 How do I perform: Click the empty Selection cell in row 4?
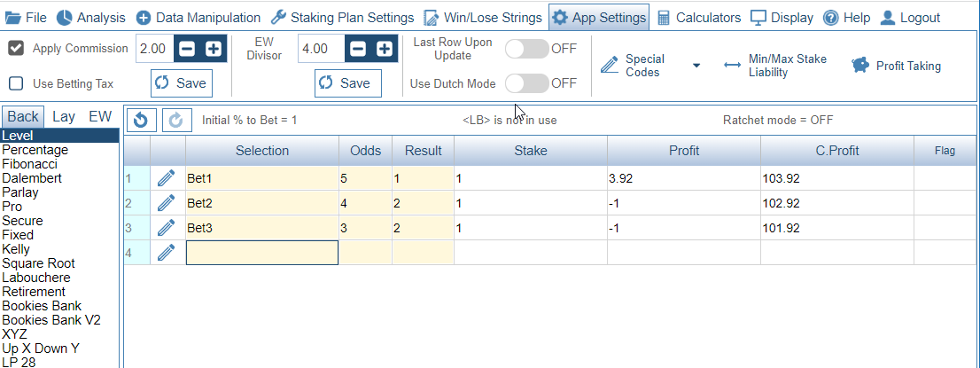(262, 252)
